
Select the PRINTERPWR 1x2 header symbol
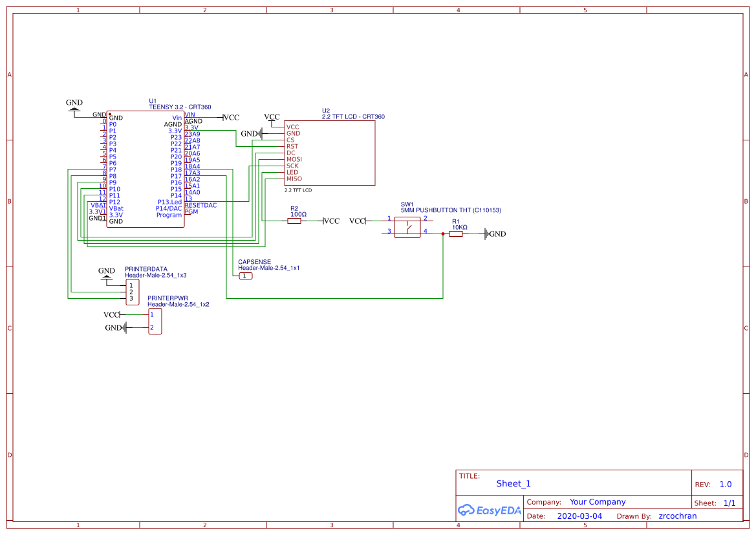coord(155,322)
